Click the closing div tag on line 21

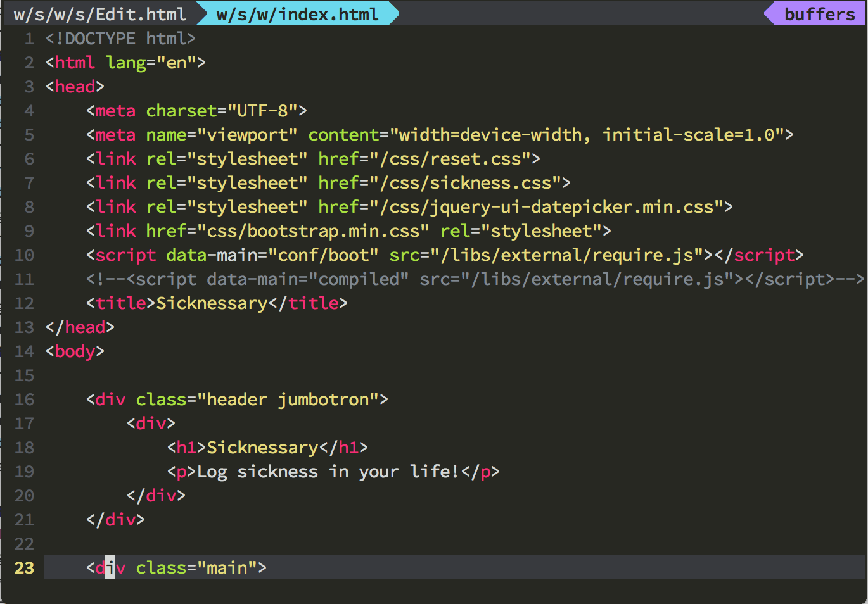coord(115,520)
